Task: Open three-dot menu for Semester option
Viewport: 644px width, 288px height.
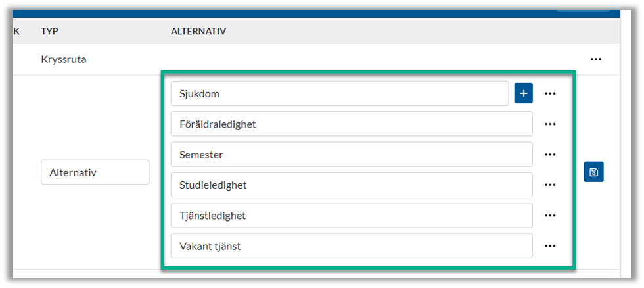Action: tap(551, 155)
